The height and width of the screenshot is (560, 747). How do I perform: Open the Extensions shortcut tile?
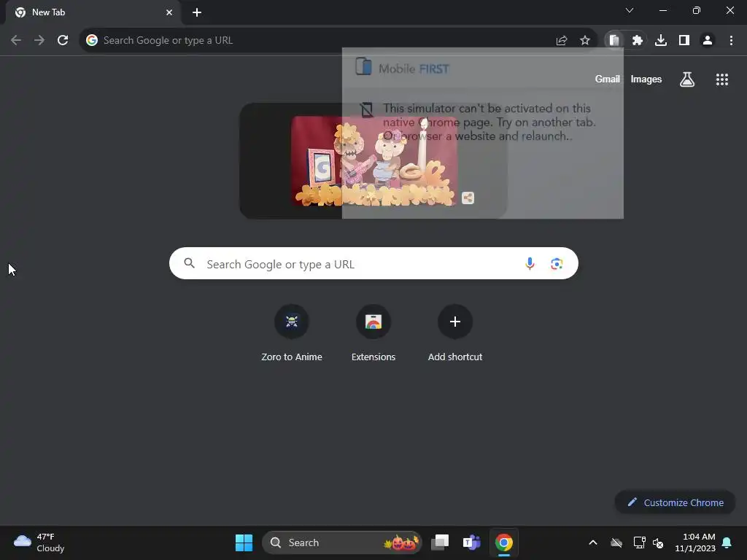(373, 334)
